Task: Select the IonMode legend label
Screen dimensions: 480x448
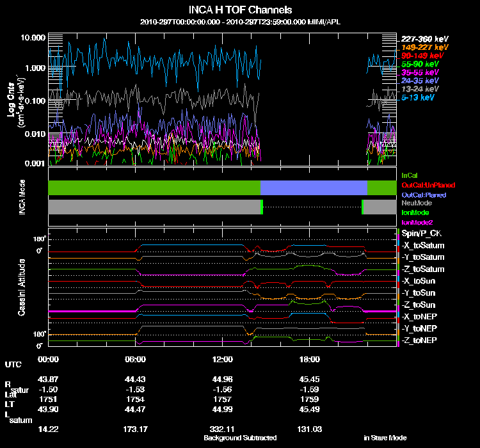Action: 415,212
